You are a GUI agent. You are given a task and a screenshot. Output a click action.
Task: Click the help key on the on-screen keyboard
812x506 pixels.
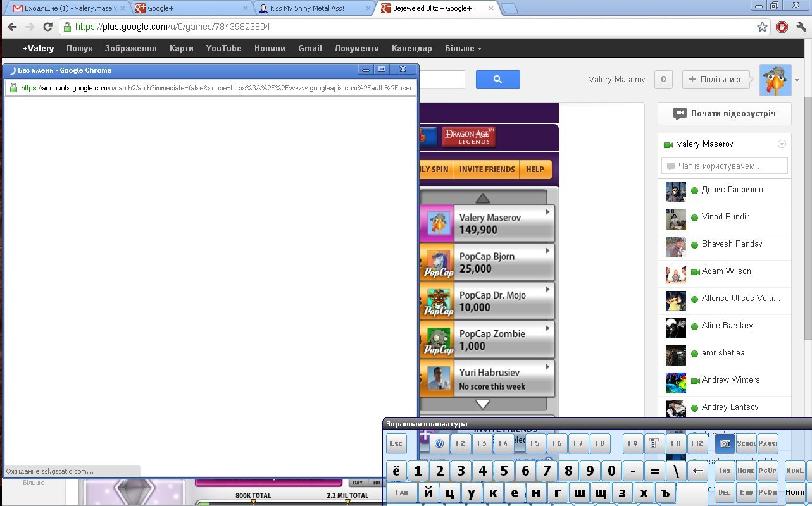click(439, 444)
